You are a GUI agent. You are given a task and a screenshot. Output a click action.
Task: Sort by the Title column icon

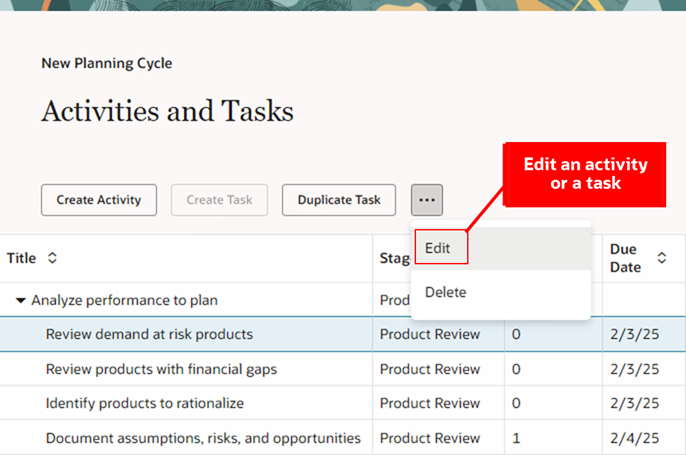tap(52, 258)
